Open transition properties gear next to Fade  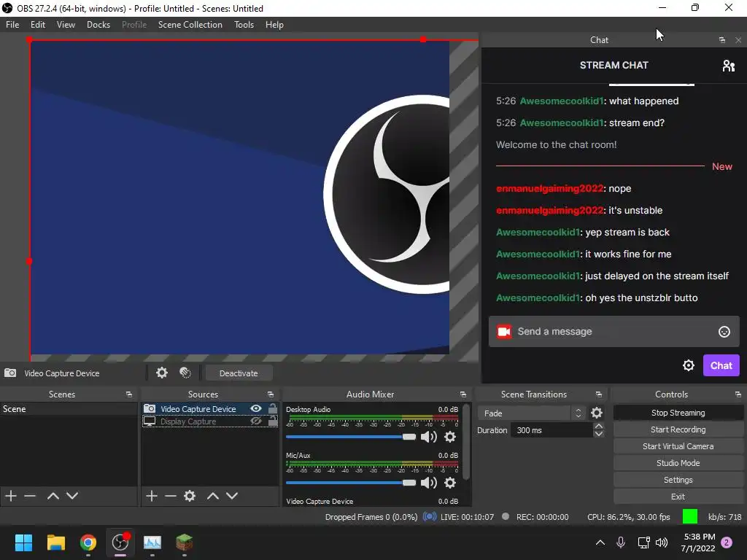pyautogui.click(x=597, y=413)
